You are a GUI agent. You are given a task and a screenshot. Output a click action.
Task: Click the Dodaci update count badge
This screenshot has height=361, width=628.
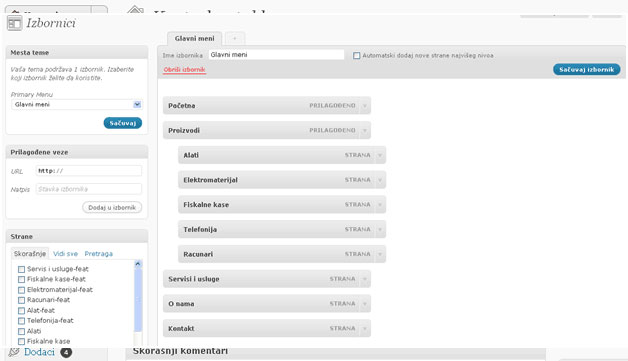pos(66,352)
